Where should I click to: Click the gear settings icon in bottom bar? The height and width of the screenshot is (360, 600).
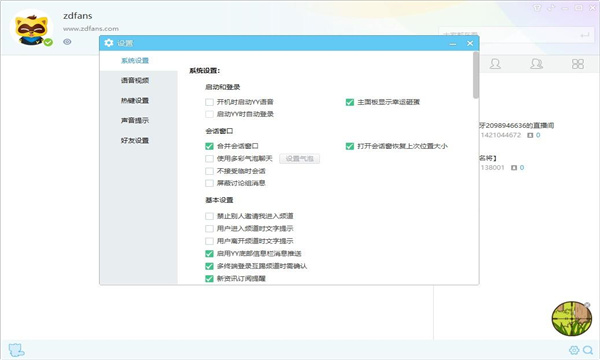pyautogui.click(x=574, y=350)
